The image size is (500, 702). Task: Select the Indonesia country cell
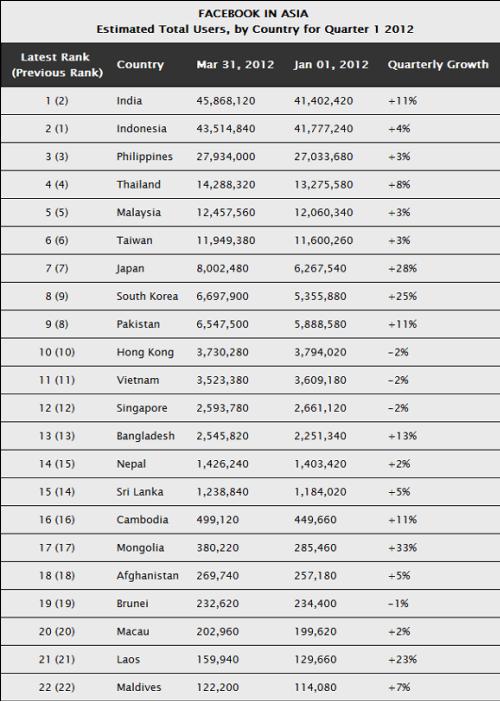point(141,128)
